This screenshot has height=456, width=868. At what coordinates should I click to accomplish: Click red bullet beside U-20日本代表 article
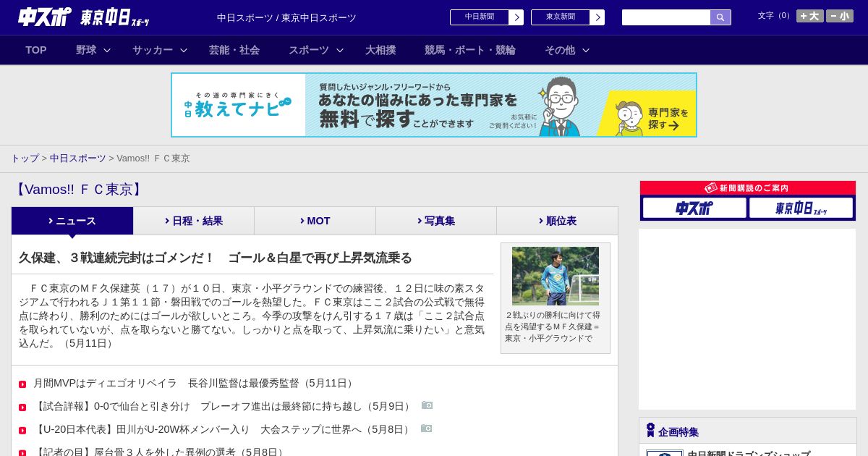point(22,431)
